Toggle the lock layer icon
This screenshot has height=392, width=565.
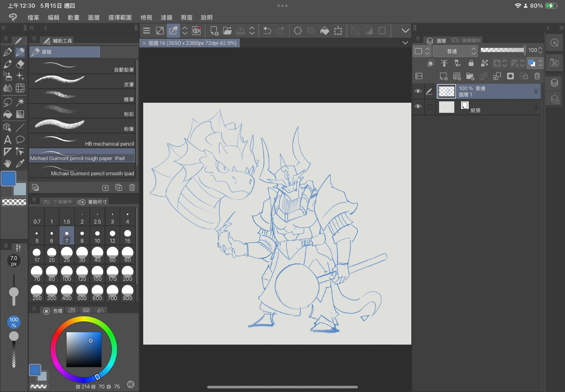click(x=471, y=63)
